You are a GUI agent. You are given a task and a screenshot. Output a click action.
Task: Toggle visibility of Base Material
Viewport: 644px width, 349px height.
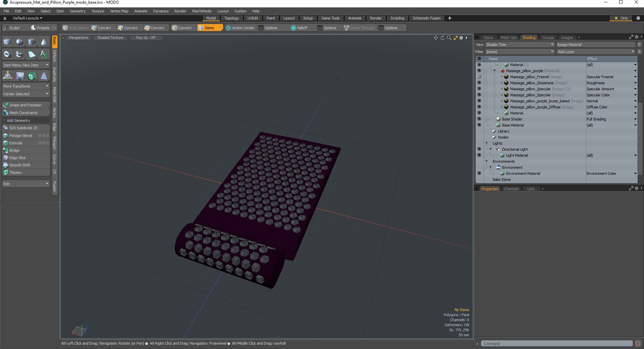click(x=479, y=125)
